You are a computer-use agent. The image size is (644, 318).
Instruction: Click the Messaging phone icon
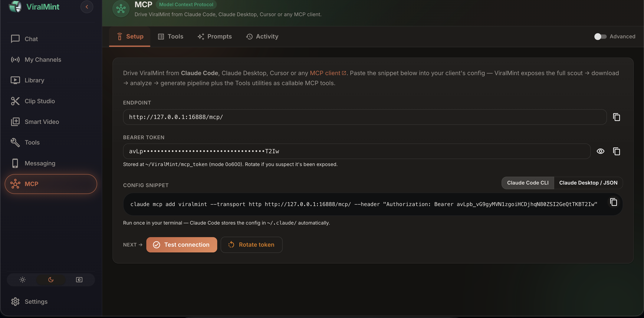[x=15, y=163]
